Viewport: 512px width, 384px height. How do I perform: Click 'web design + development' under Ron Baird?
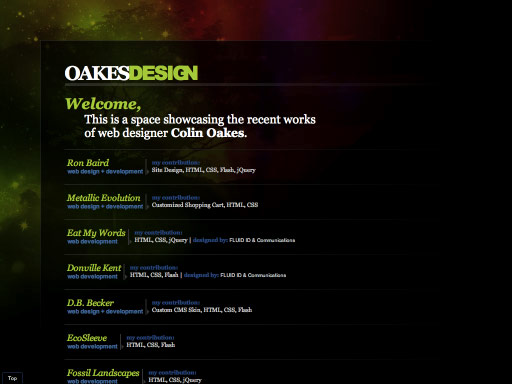pos(105,171)
